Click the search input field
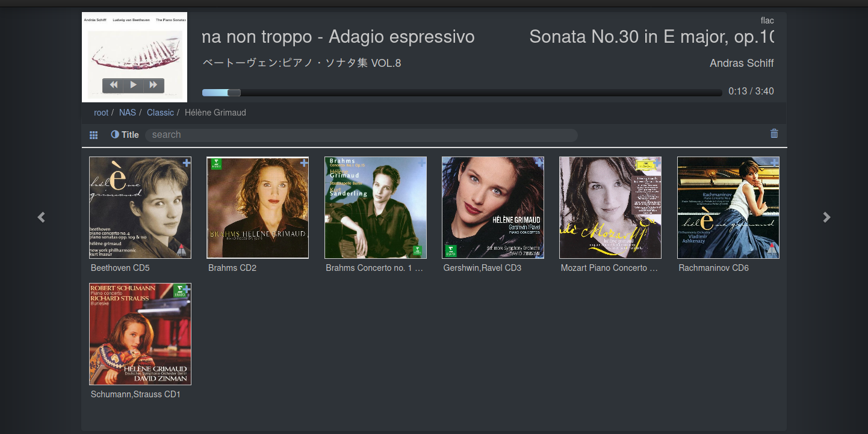Image resolution: width=868 pixels, height=434 pixels. click(x=361, y=135)
